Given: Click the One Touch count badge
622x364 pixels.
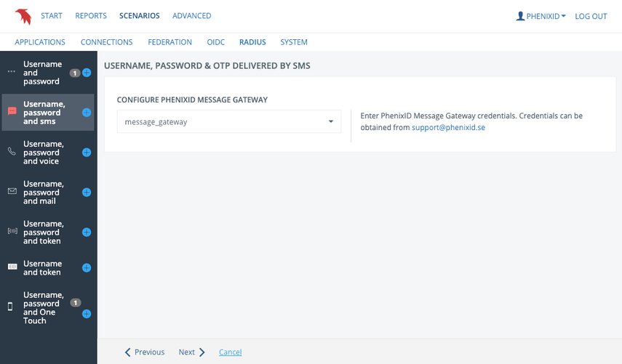Looking at the screenshot, I should click(76, 303).
